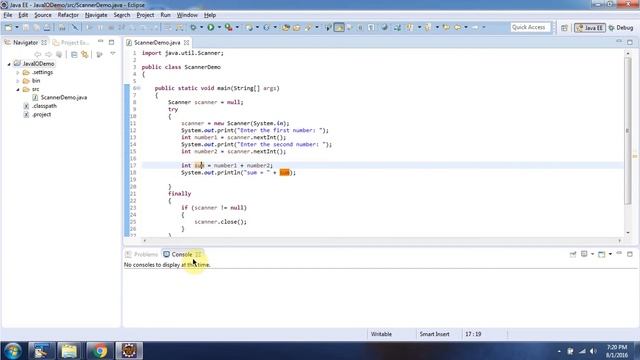Open the Run configurations dropdown arrow
640x360 pixels.
coord(219,27)
